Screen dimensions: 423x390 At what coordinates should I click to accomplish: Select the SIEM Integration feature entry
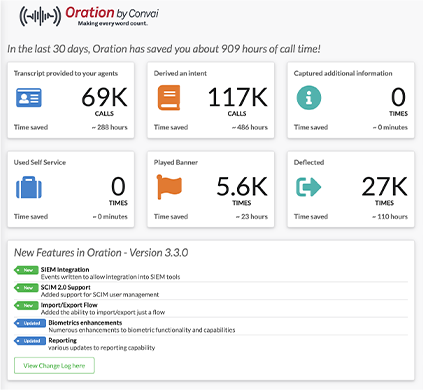(211, 273)
